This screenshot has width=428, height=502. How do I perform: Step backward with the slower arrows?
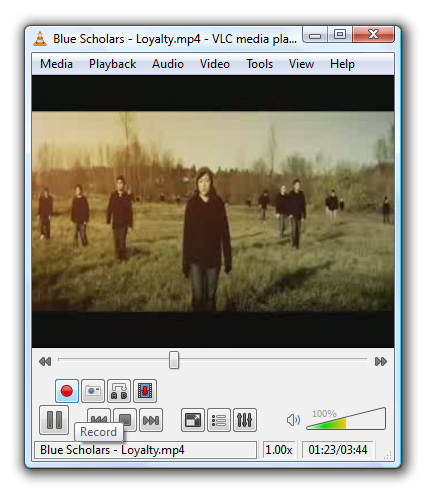pos(45,361)
